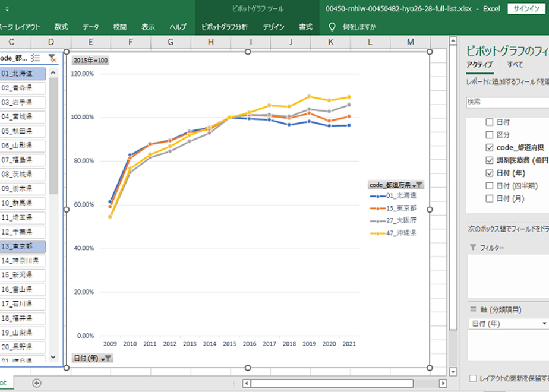The width and height of the screenshot is (549, 392).
Task: Select slicer item 14_神奈川県
Action: [23, 261]
